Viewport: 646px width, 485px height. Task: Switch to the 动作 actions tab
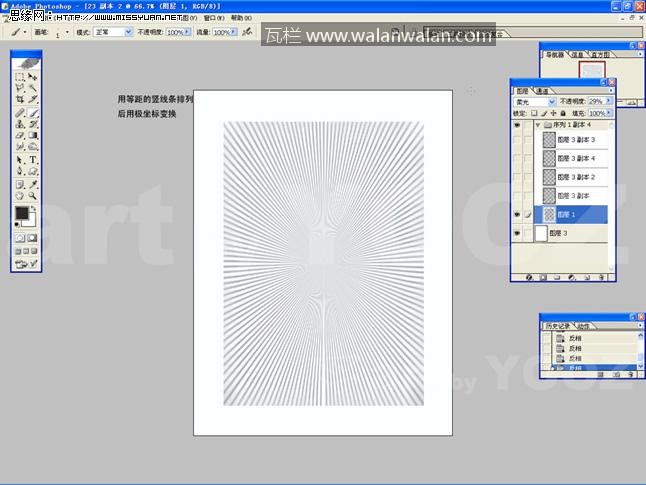pyautogui.click(x=583, y=325)
